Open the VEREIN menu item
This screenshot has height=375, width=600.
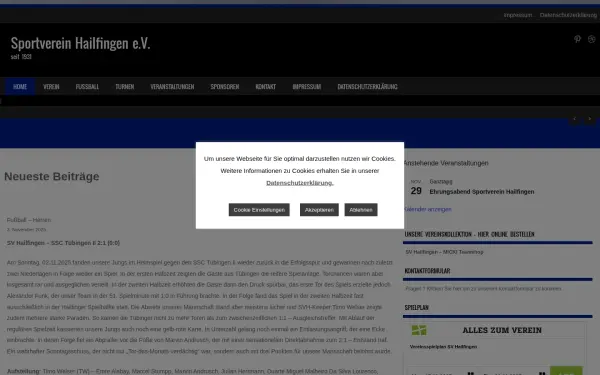(51, 87)
